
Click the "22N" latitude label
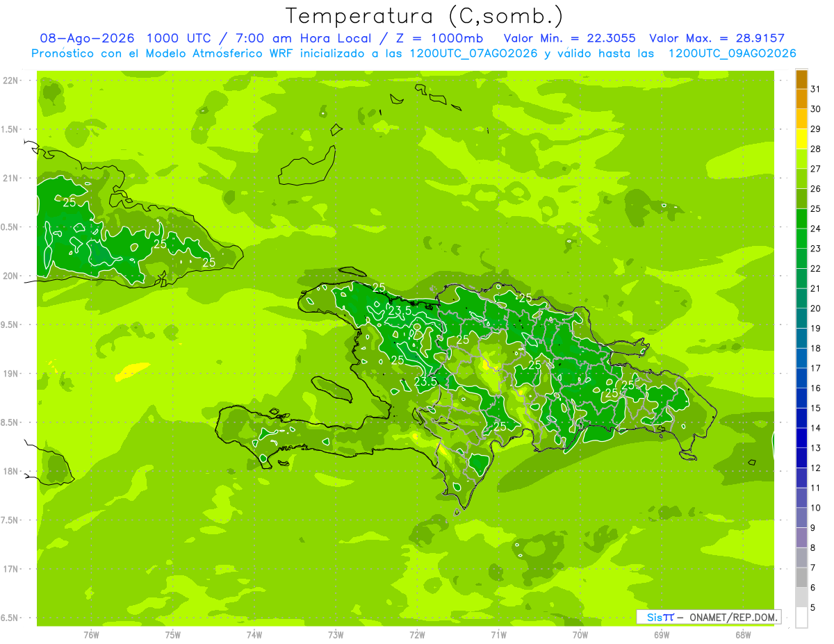[10, 81]
